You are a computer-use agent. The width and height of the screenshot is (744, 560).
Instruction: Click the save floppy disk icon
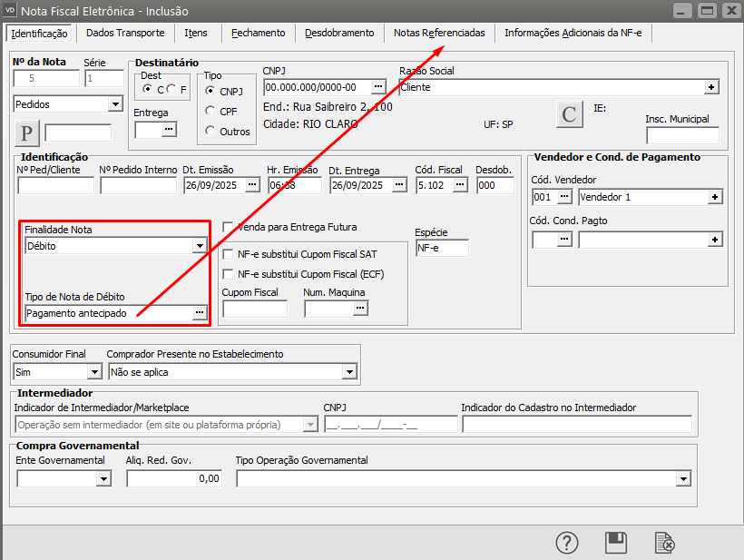616,542
